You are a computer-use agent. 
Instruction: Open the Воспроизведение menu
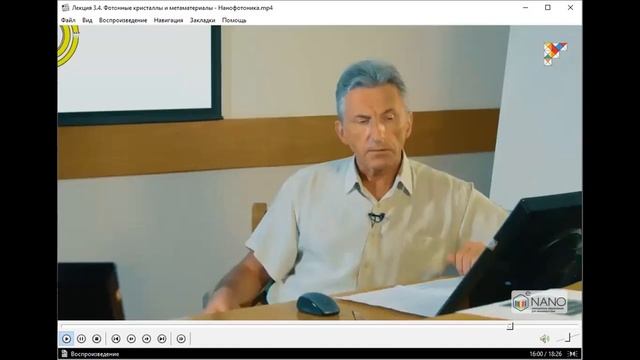coord(123,20)
